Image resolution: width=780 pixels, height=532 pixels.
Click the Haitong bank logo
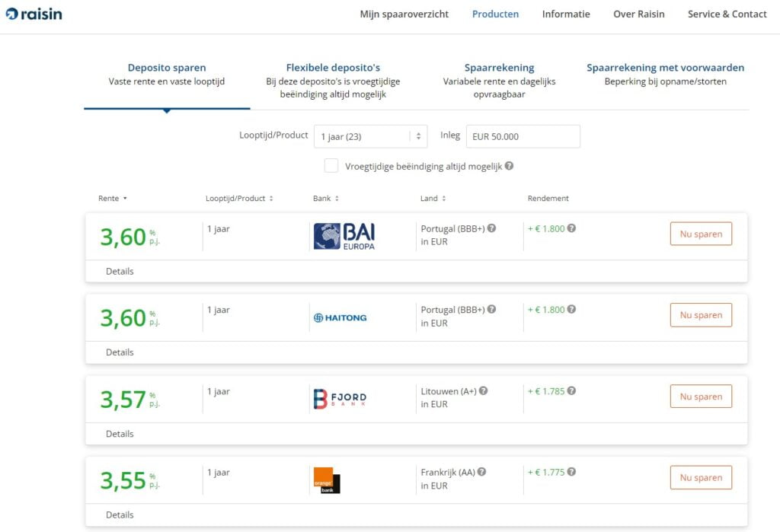[x=340, y=317]
